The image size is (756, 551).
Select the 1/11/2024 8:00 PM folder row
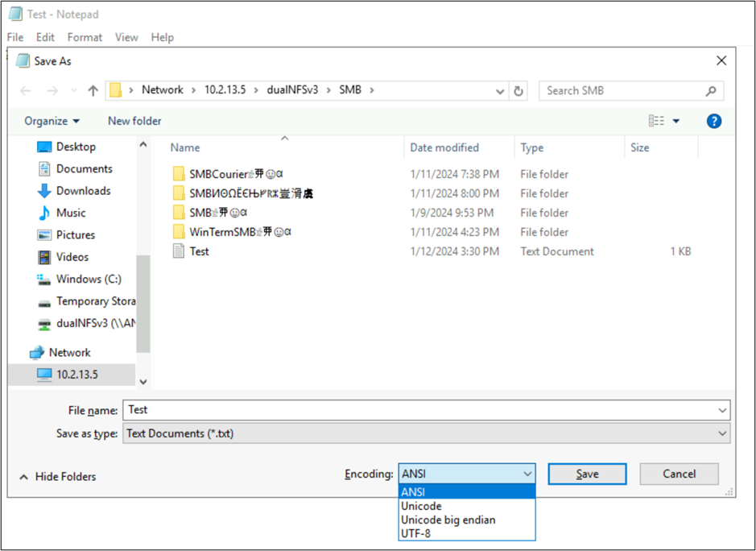(x=432, y=193)
